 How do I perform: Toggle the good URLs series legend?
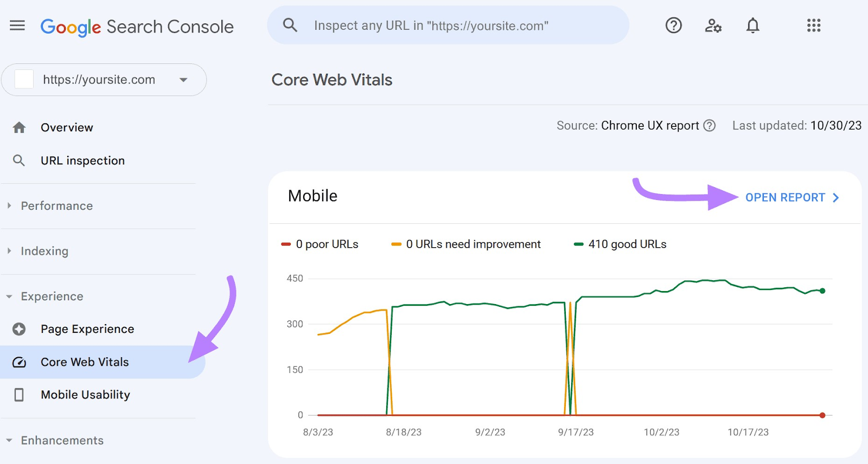(x=620, y=244)
